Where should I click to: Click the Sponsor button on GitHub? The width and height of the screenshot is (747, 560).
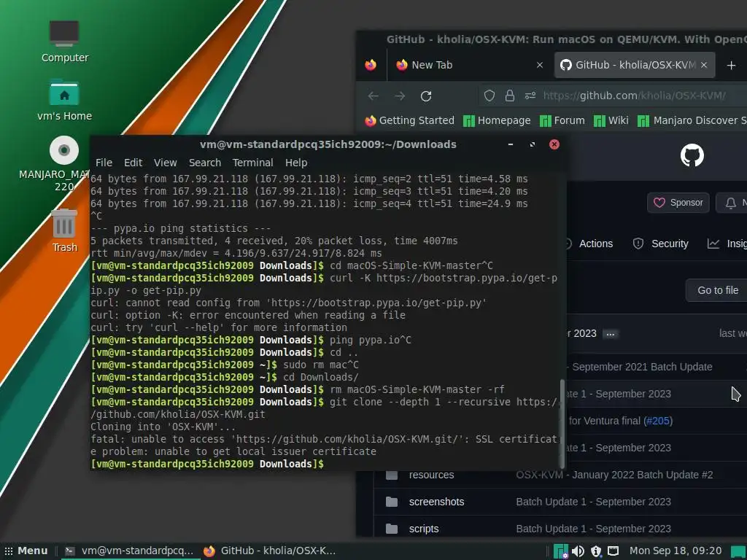click(678, 203)
